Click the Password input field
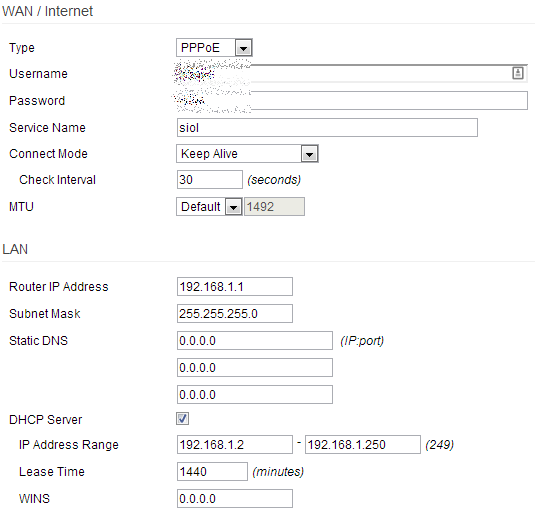 click(x=352, y=100)
